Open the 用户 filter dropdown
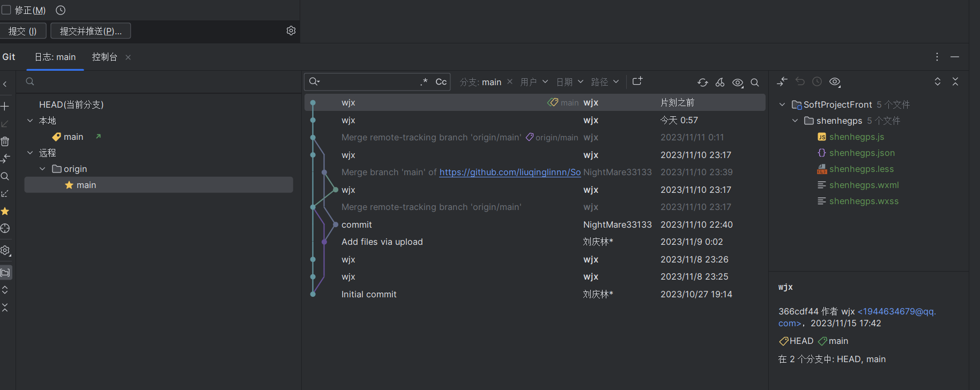980x390 pixels. [x=534, y=82]
